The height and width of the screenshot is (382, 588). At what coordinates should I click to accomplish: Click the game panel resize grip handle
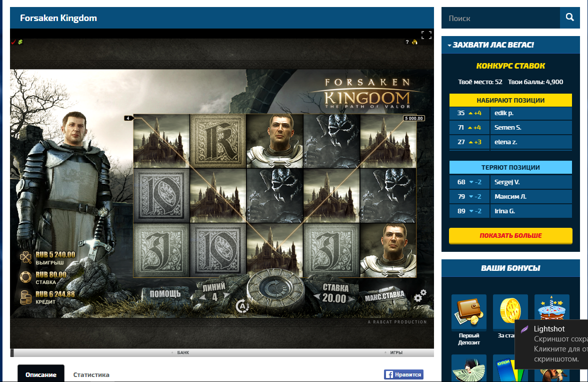coord(12,352)
